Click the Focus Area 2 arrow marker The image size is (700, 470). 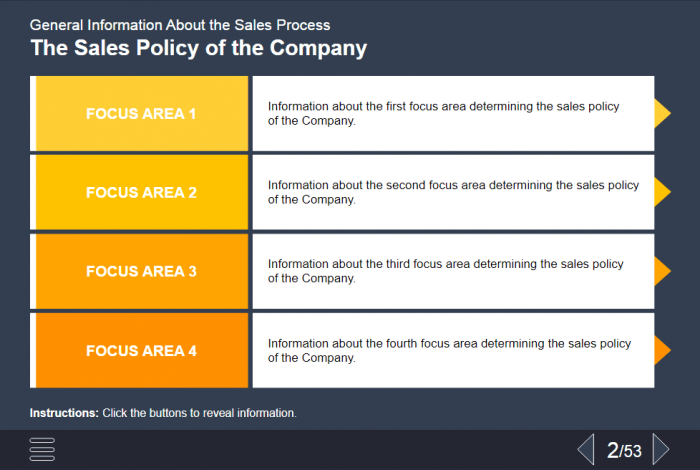point(662,192)
